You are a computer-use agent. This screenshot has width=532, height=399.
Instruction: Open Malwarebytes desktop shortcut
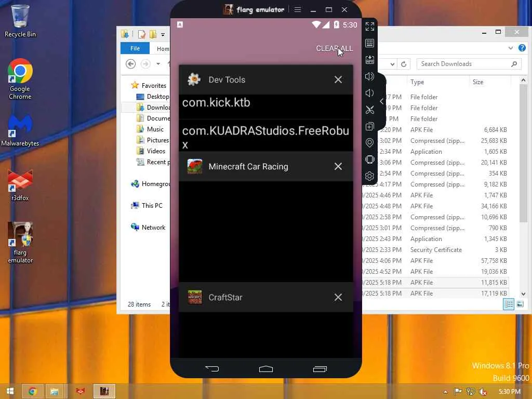click(20, 130)
